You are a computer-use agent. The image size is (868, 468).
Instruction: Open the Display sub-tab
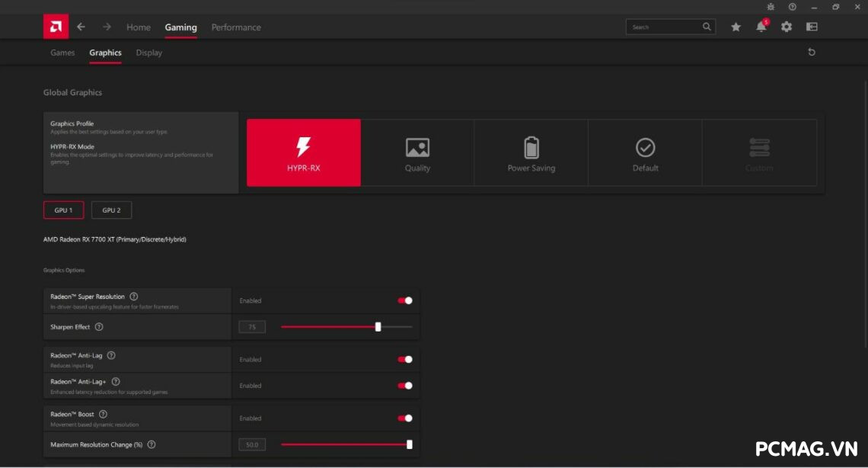pyautogui.click(x=149, y=53)
